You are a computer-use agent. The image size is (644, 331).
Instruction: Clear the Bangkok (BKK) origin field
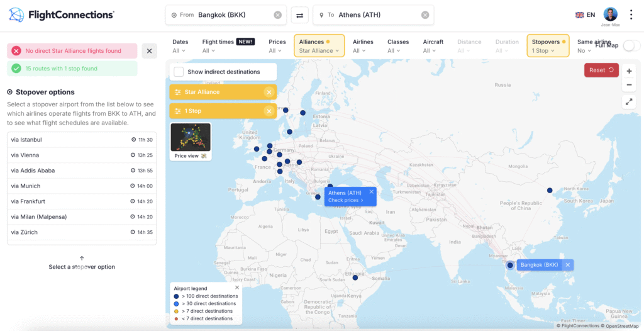pyautogui.click(x=278, y=15)
